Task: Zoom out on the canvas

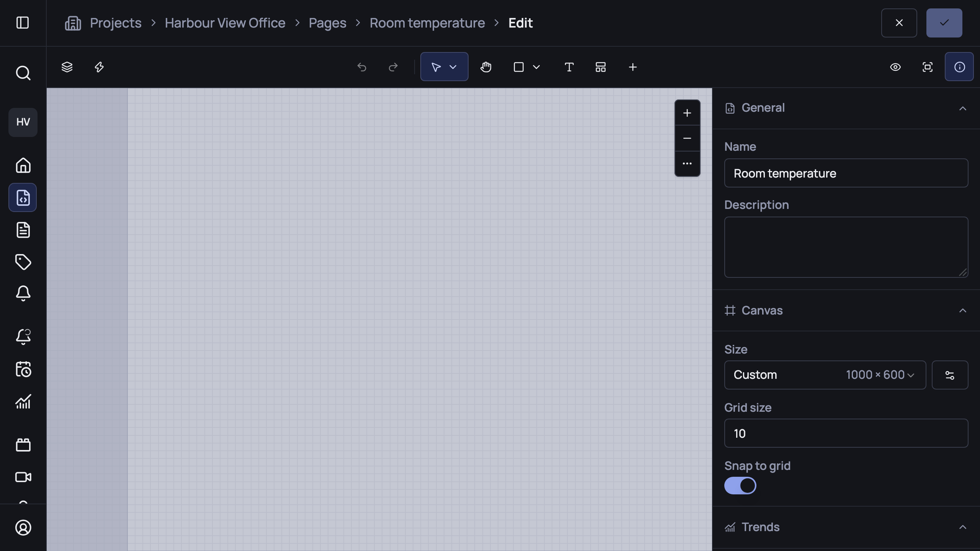Action: pyautogui.click(x=687, y=138)
